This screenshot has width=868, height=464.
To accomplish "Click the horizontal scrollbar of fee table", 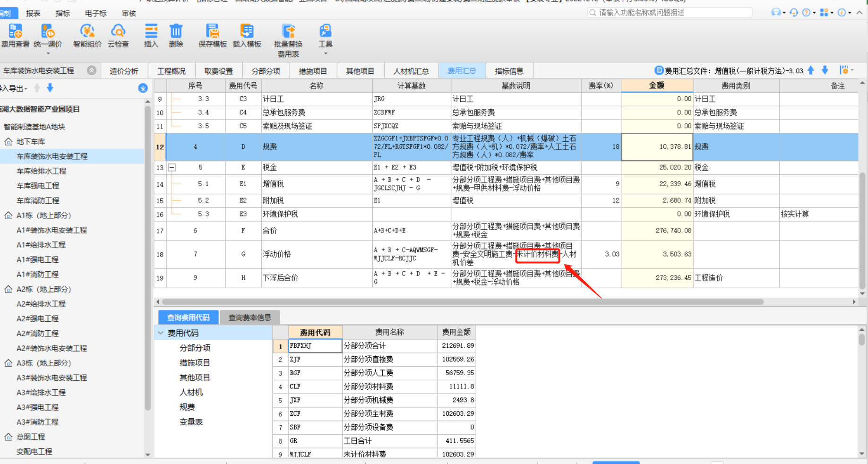I will point(463,301).
